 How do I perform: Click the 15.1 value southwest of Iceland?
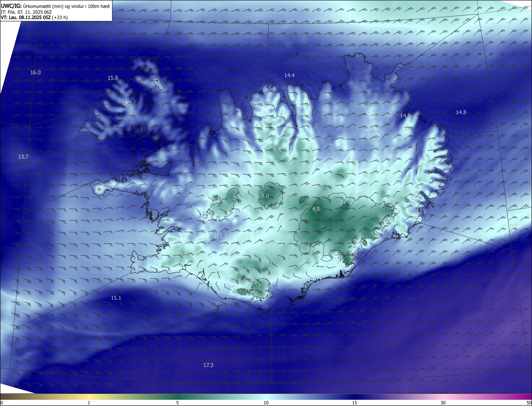tap(116, 298)
